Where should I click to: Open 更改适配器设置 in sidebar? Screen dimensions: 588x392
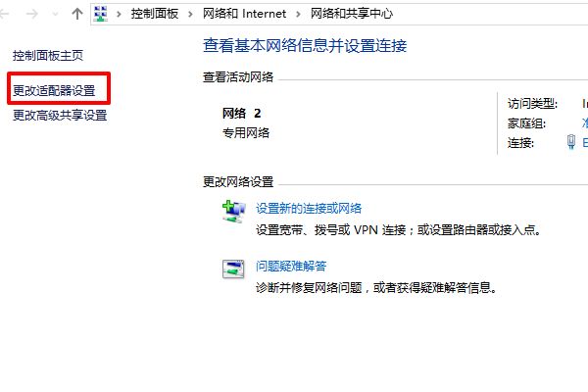tap(54, 90)
